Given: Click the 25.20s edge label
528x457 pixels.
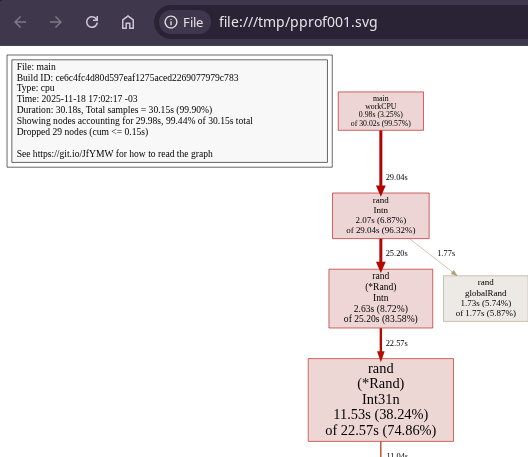Looking at the screenshot, I should click(397, 253).
